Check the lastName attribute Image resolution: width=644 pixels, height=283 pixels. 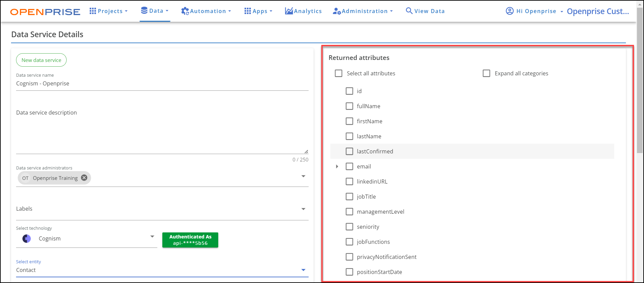click(x=349, y=136)
